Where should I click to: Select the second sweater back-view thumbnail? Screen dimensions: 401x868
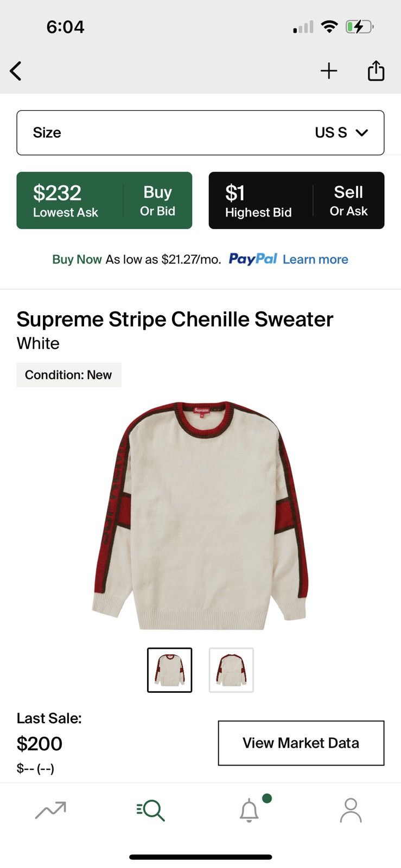click(x=231, y=670)
